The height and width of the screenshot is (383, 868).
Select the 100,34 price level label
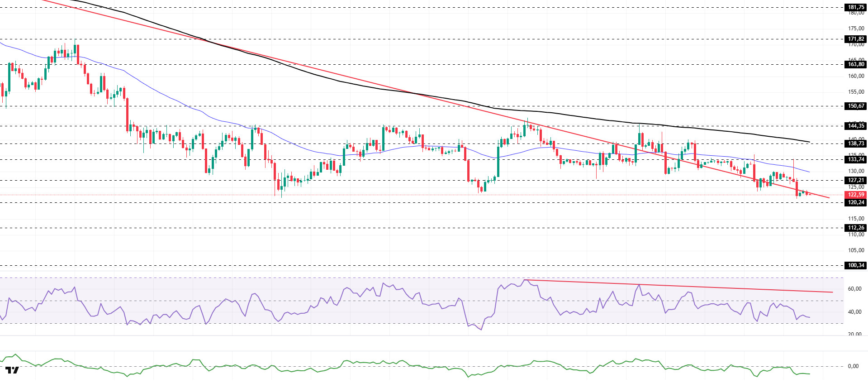(x=855, y=265)
